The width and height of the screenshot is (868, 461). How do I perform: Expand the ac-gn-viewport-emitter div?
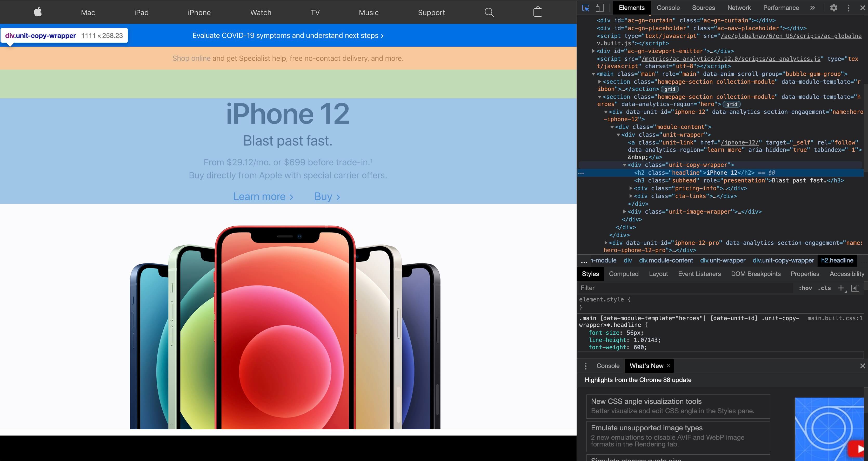point(593,51)
